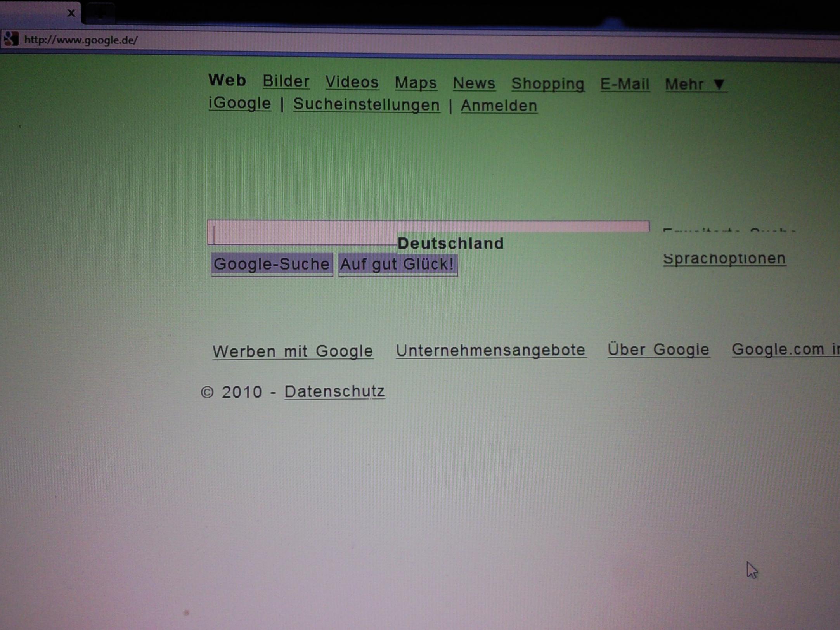Click Anmelden to sign in
Image resolution: width=840 pixels, height=630 pixels.
pos(499,106)
